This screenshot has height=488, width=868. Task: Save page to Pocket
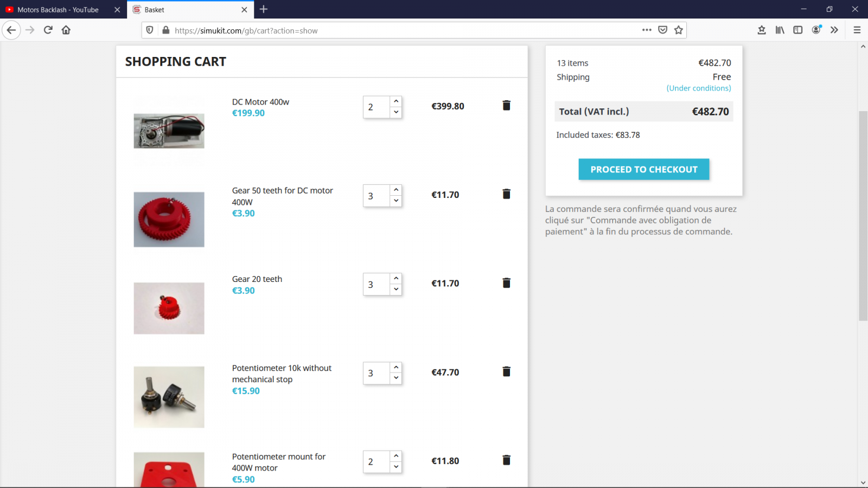pos(662,30)
